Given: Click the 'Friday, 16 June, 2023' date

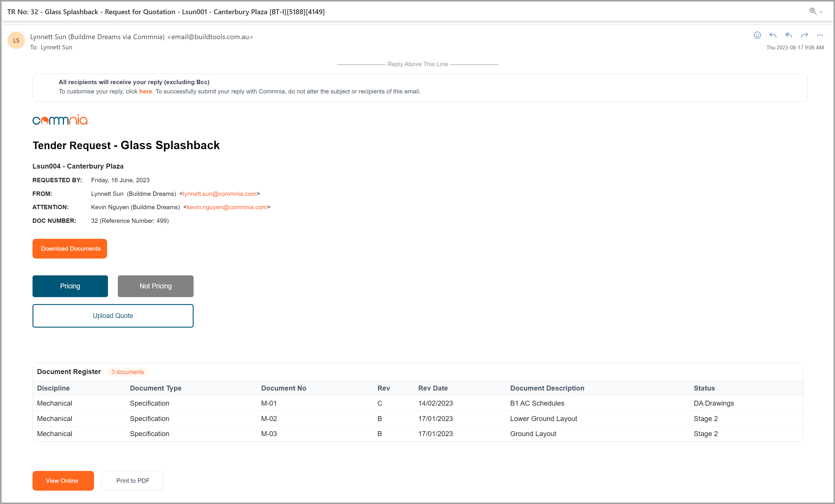Looking at the screenshot, I should point(120,180).
